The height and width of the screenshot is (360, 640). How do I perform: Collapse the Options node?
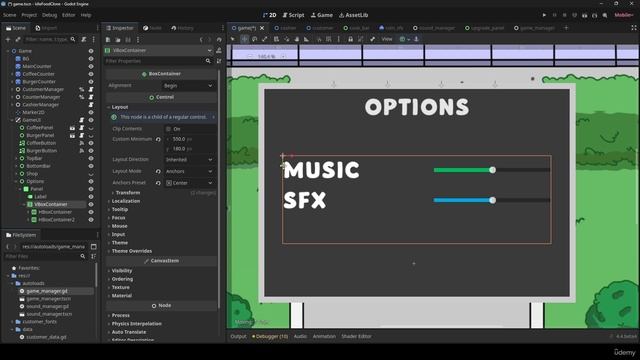pyautogui.click(x=16, y=182)
